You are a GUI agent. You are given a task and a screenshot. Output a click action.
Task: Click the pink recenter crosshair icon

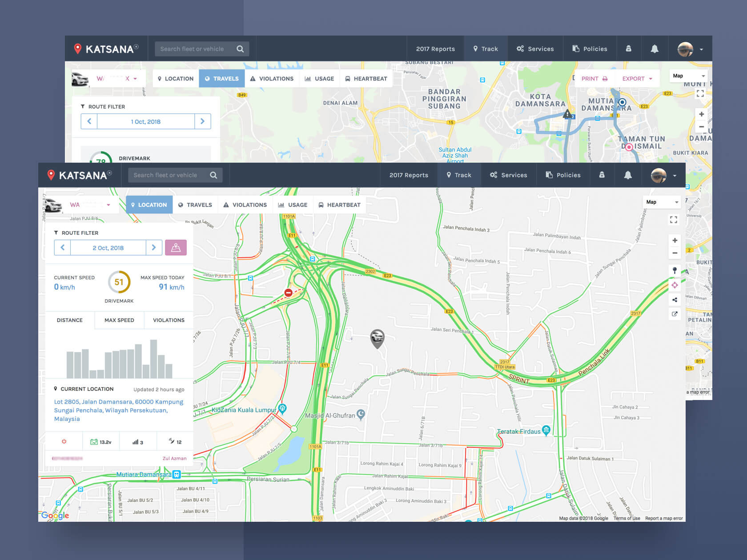pos(675,285)
